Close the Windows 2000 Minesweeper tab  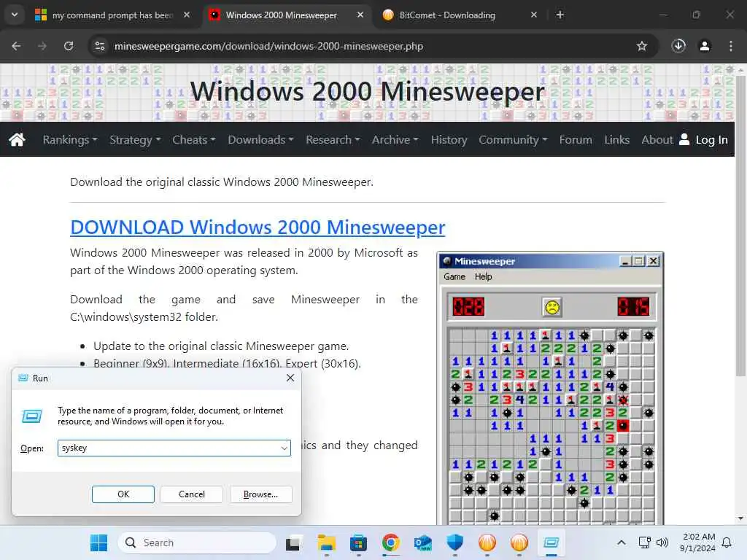[360, 15]
